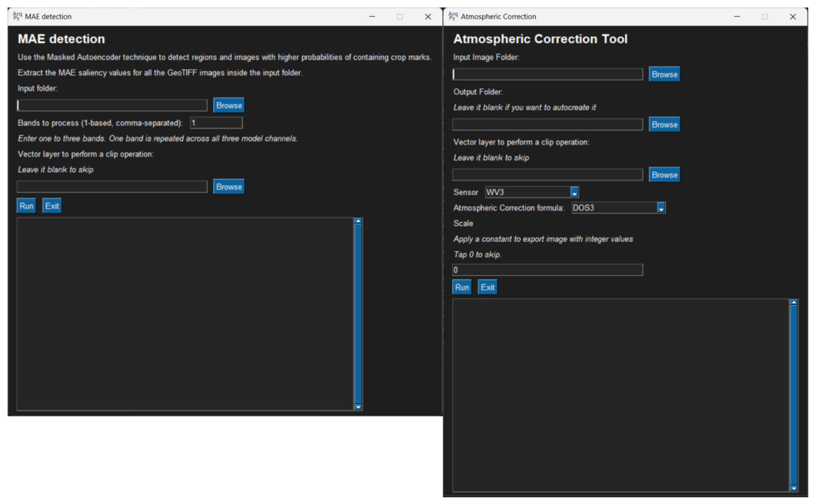The height and width of the screenshot is (504, 815).
Task: Open the Sensor WV3 dropdown
Action: [574, 192]
